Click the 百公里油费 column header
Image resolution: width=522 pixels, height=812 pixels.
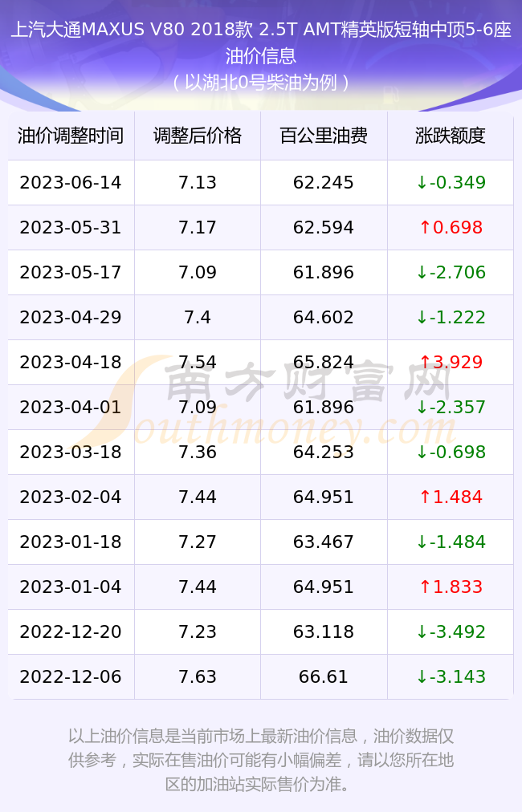pos(324,136)
